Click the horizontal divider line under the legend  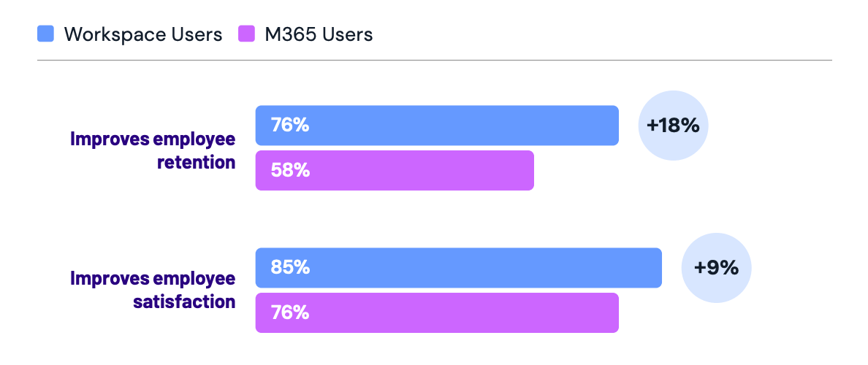[x=434, y=60]
